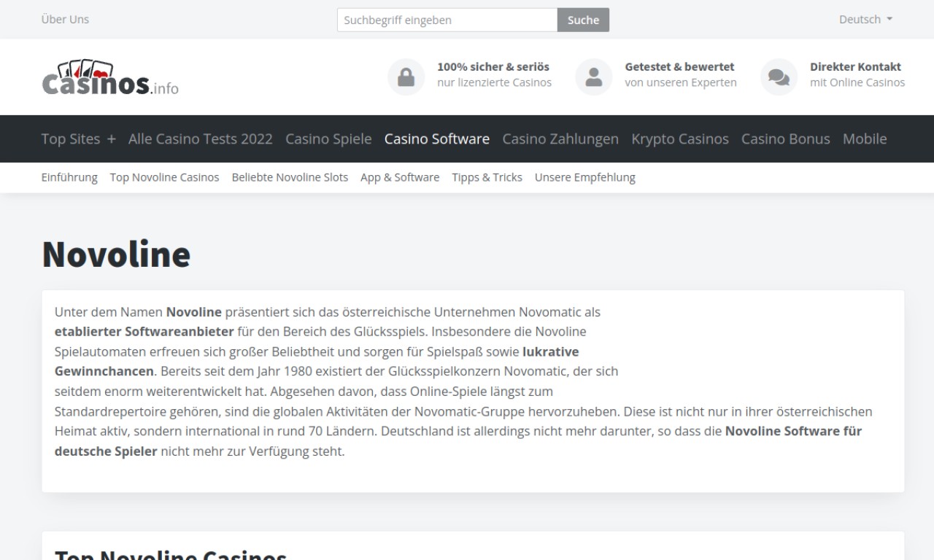Click the chat bubbles contact icon
The width and height of the screenshot is (934, 560).
point(779,77)
